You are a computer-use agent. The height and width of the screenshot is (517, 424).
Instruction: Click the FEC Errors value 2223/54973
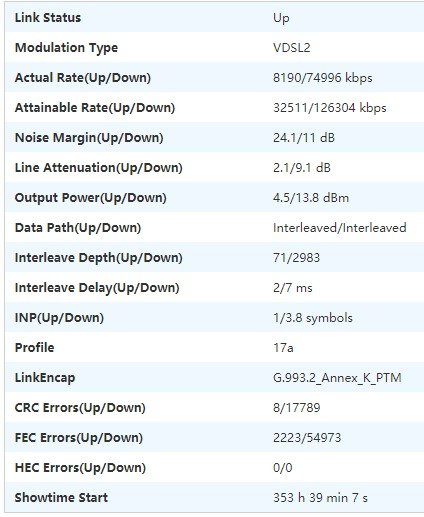(307, 438)
